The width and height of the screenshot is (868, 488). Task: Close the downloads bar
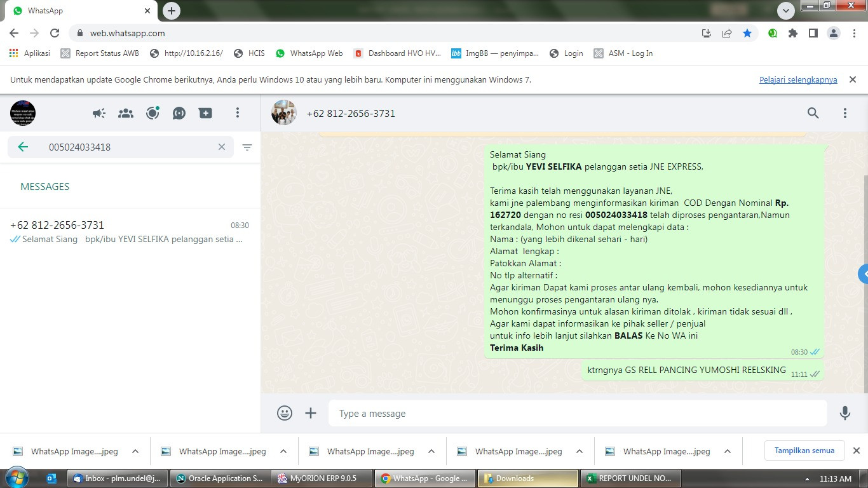tap(856, 451)
